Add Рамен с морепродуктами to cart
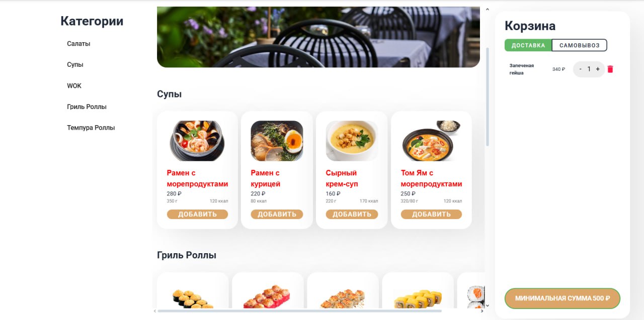644x320 pixels. tap(197, 215)
